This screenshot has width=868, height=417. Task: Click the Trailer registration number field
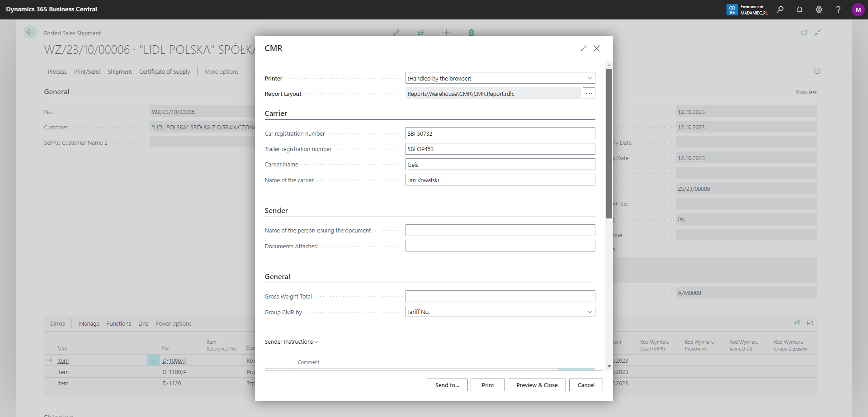pos(500,149)
